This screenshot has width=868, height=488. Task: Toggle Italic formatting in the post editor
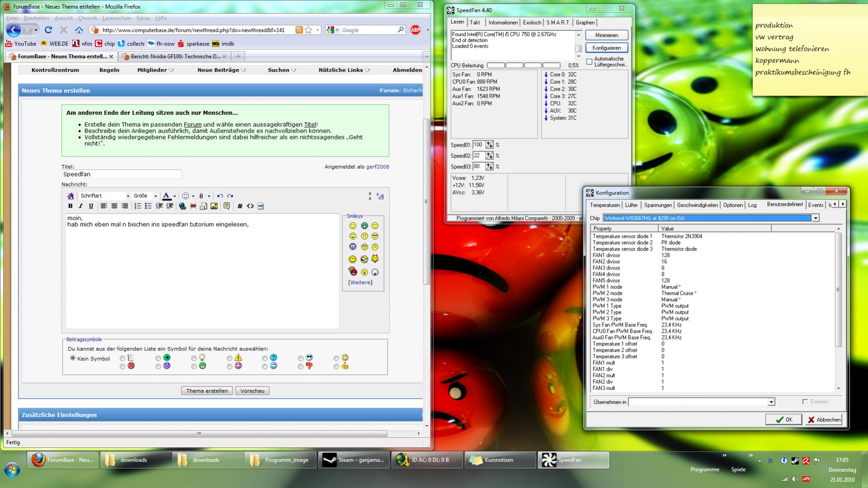click(81, 206)
